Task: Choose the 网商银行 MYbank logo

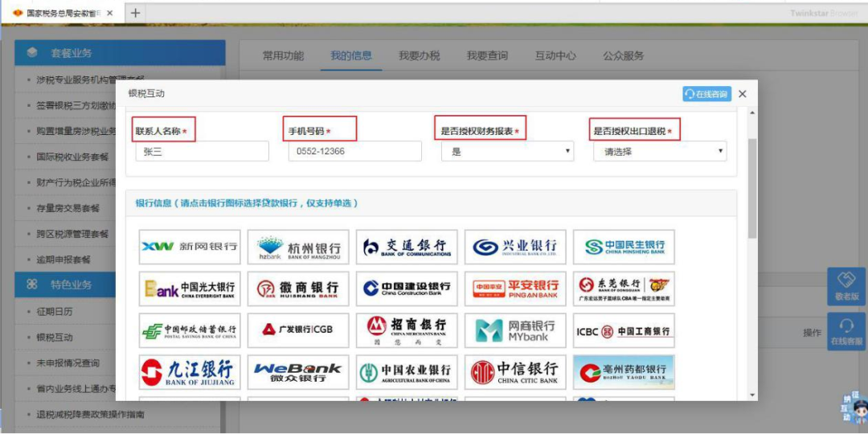Action: (515, 330)
